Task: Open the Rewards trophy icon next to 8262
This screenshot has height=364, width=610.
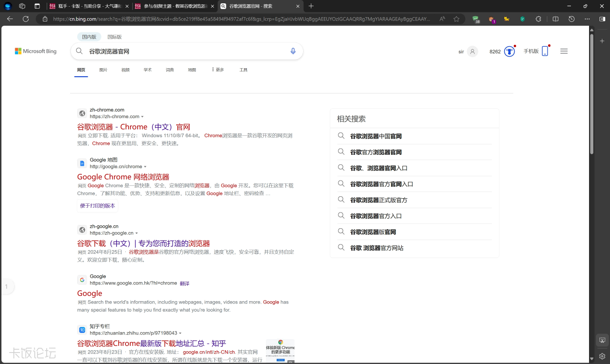Action: [509, 51]
